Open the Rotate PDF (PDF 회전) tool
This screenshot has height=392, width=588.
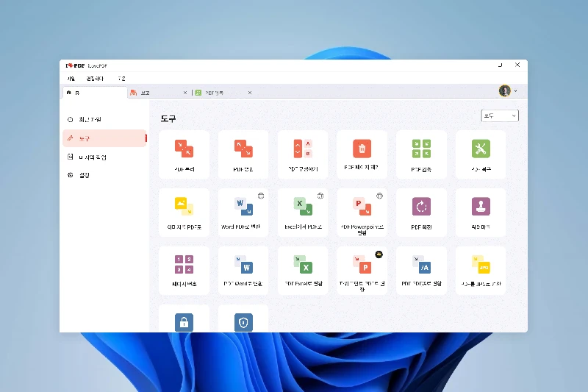tap(421, 213)
